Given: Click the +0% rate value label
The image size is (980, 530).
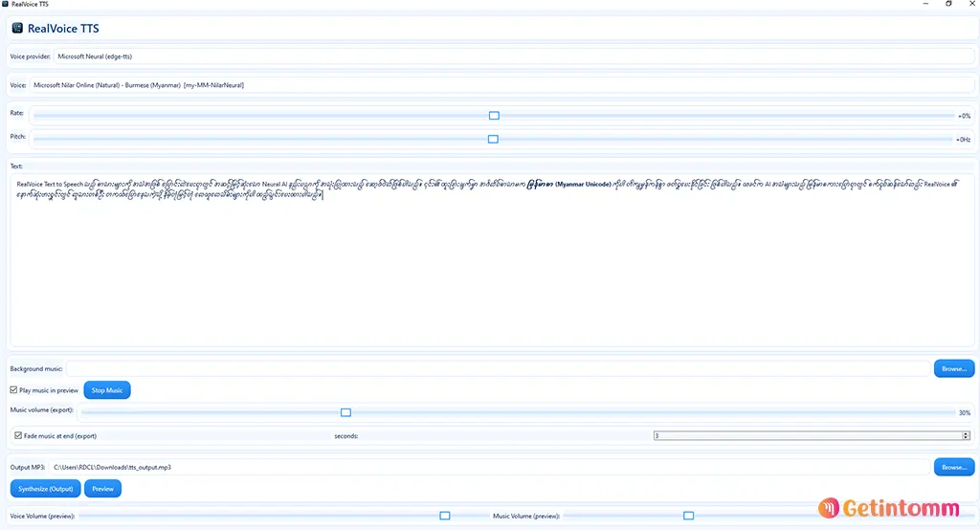Looking at the screenshot, I should tap(965, 117).
